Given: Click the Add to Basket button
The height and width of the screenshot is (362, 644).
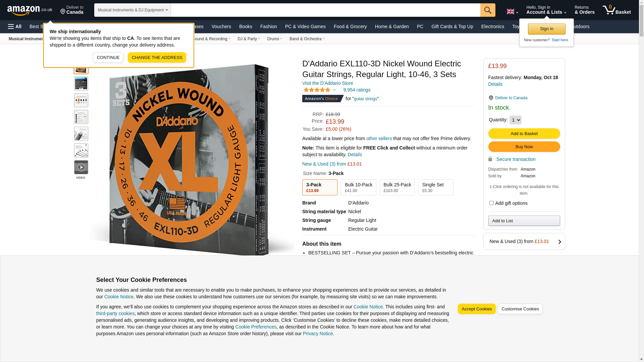Looking at the screenshot, I should [524, 133].
